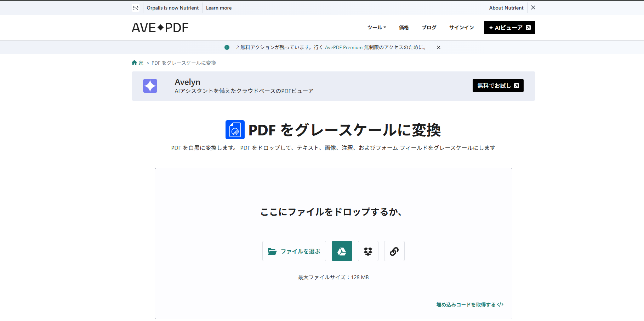
Task: Expand the ツール dropdown menu
Action: (377, 27)
